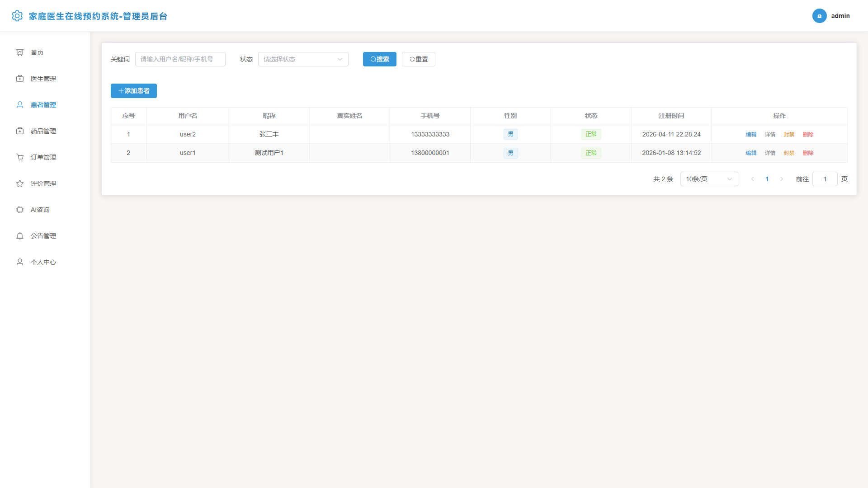Click phone number 13800000001
The image size is (868, 488).
[430, 153]
